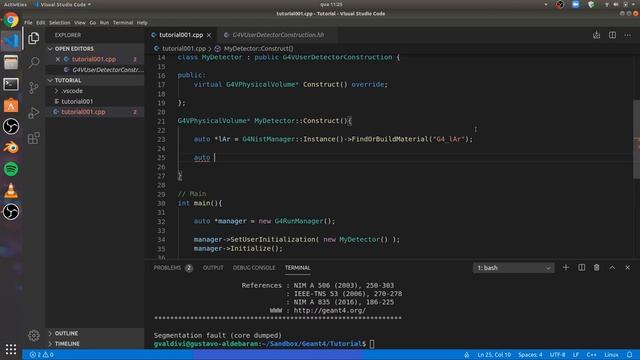The image size is (640, 360).
Task: Select tutorial001.cpp in TUTORIAL folder
Action: pos(83,112)
